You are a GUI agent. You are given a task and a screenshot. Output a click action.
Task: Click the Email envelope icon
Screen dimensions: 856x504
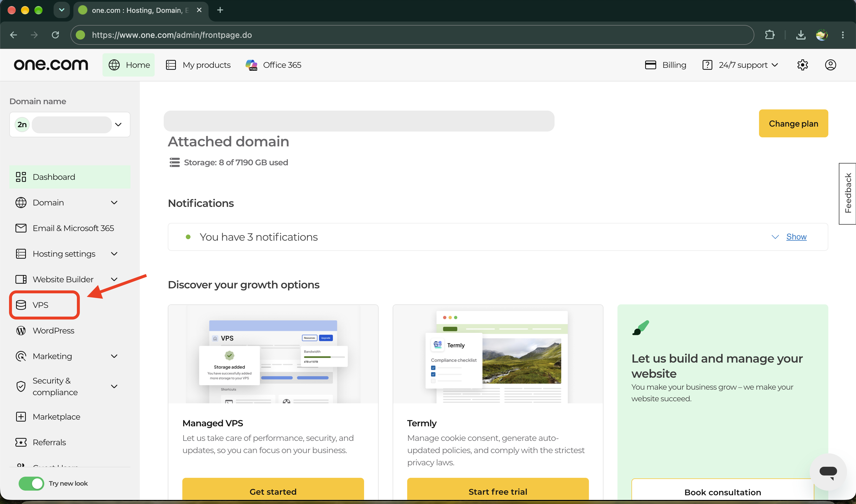click(x=21, y=228)
